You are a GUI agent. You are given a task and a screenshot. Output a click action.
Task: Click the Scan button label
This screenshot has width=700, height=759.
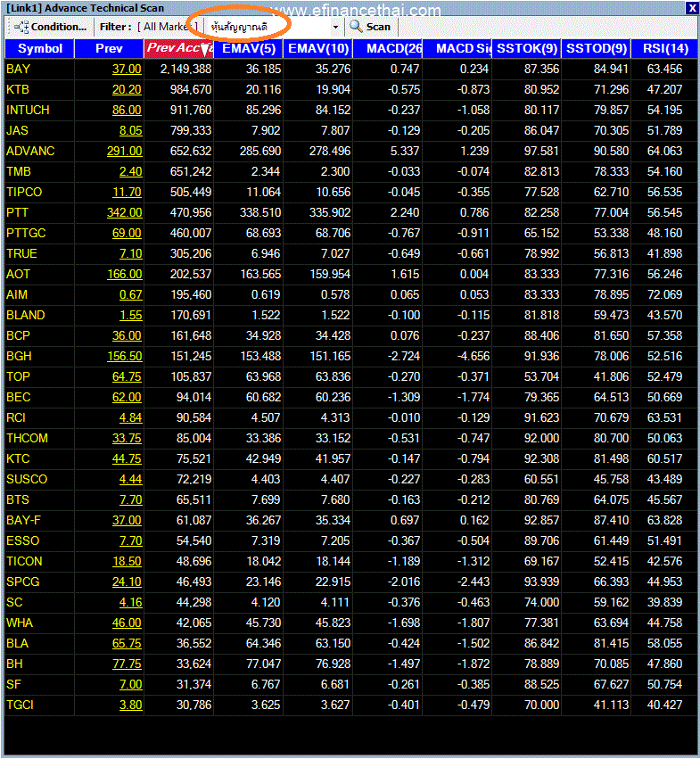tap(378, 27)
